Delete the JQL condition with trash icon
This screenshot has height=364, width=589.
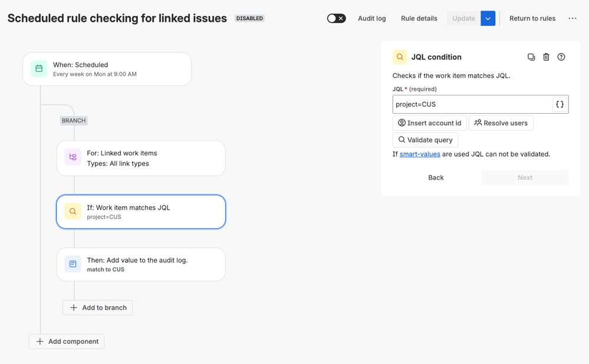546,57
